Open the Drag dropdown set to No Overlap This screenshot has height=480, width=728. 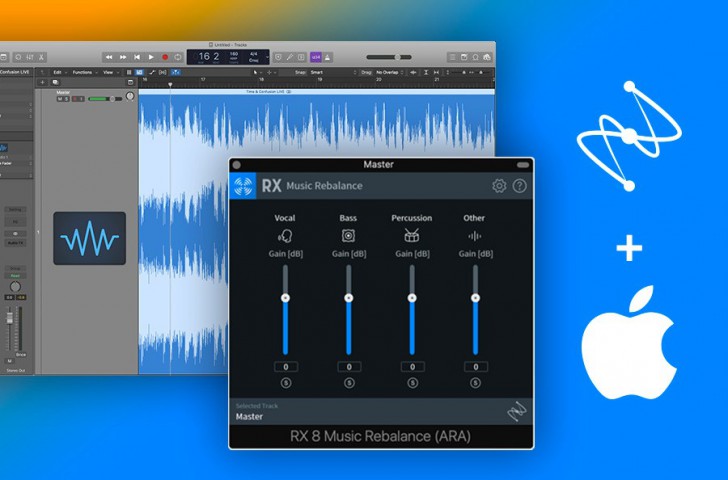(390, 72)
